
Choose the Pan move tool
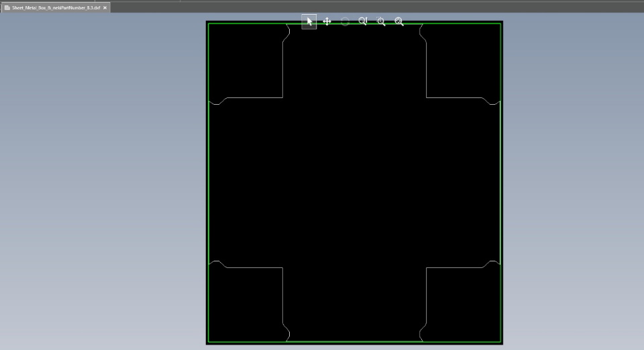[327, 21]
